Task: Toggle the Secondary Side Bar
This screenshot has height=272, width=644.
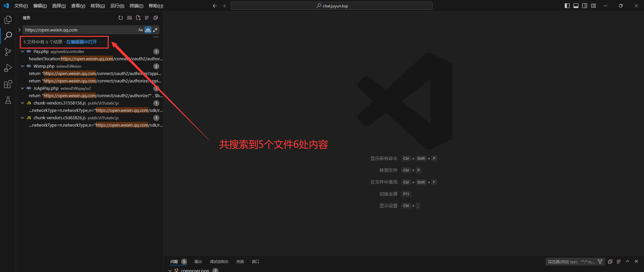Action: 585,6
